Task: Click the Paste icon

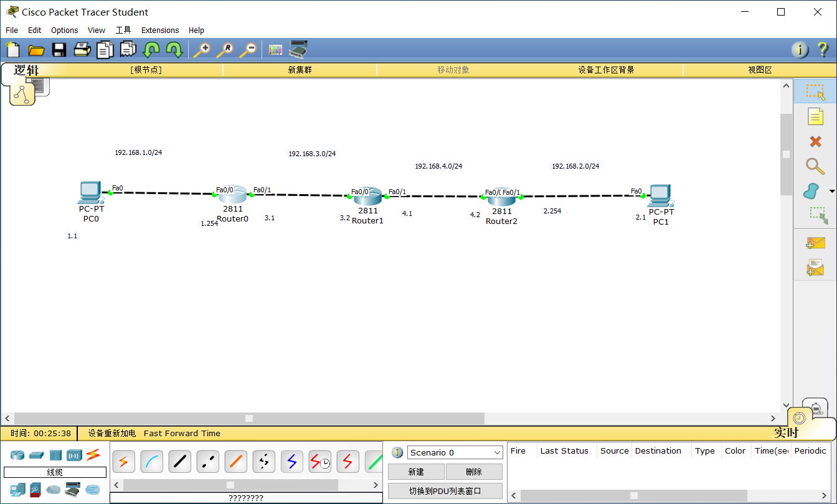Action: click(128, 50)
